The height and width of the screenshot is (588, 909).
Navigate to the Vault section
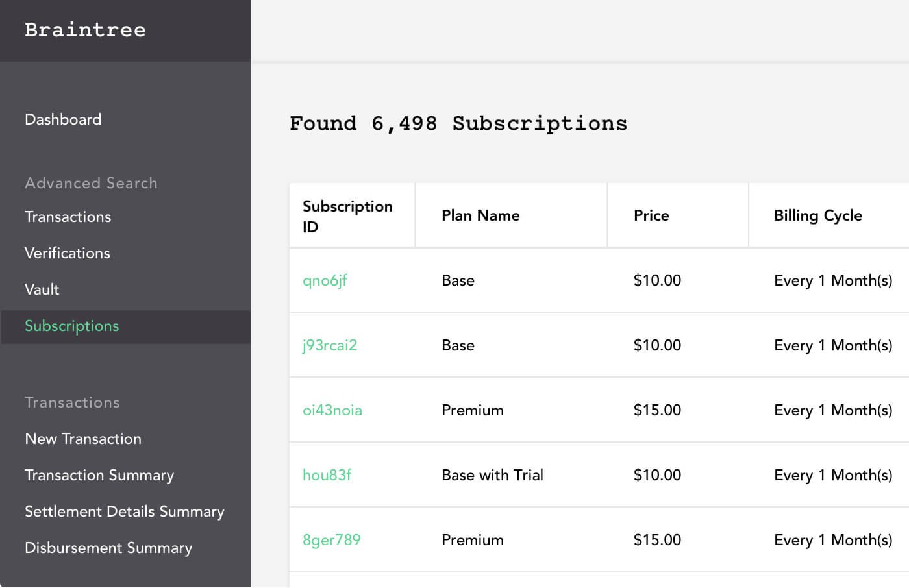tap(42, 289)
